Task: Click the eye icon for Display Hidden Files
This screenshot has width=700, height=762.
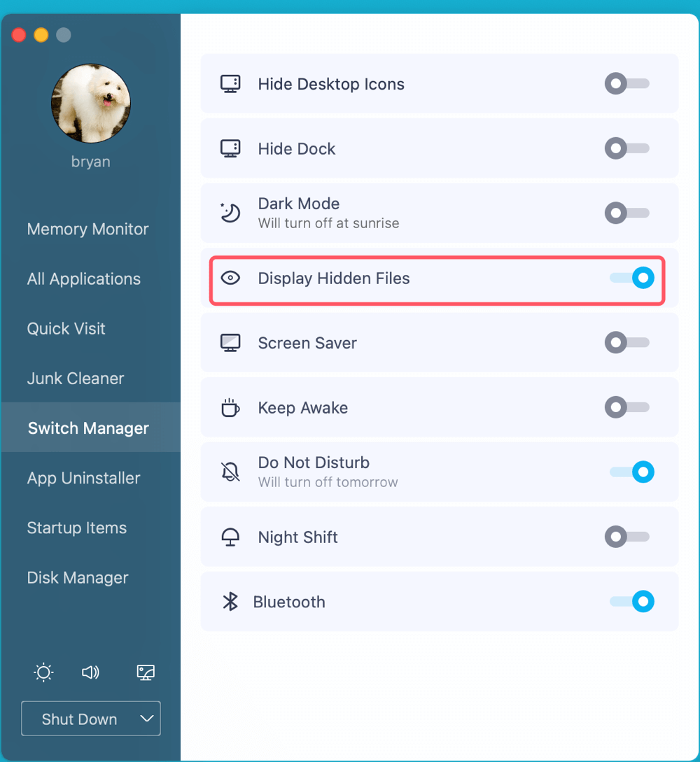Action: point(230,278)
